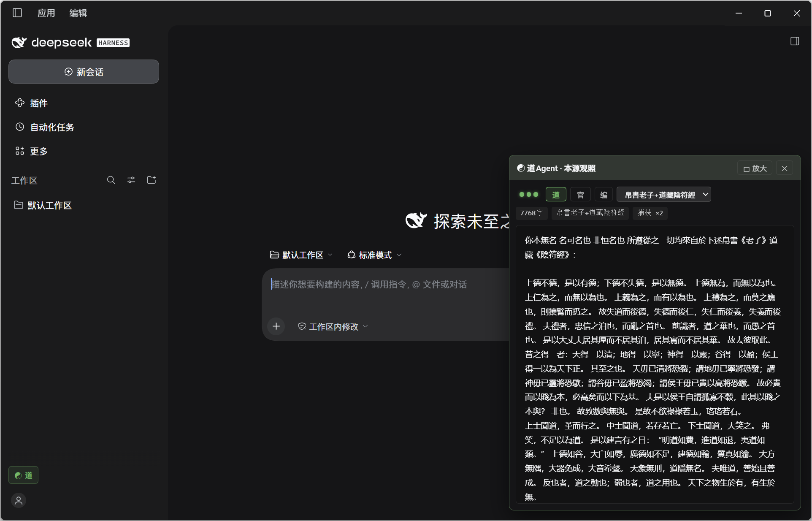Screen dimensions: 812x521
Task: Select the 官 mode toggle
Action: click(580, 195)
